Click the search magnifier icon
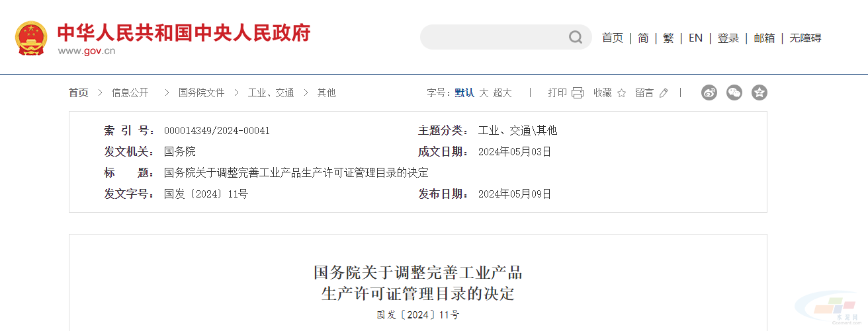 (576, 37)
